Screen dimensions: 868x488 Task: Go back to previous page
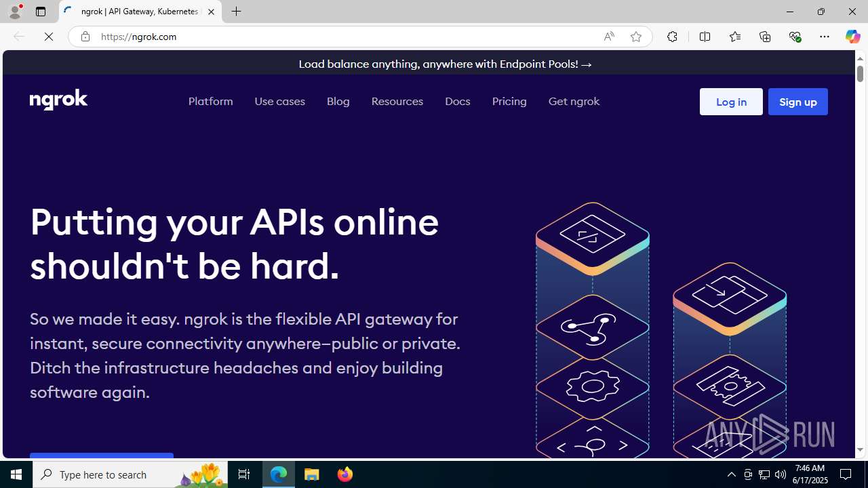click(18, 37)
